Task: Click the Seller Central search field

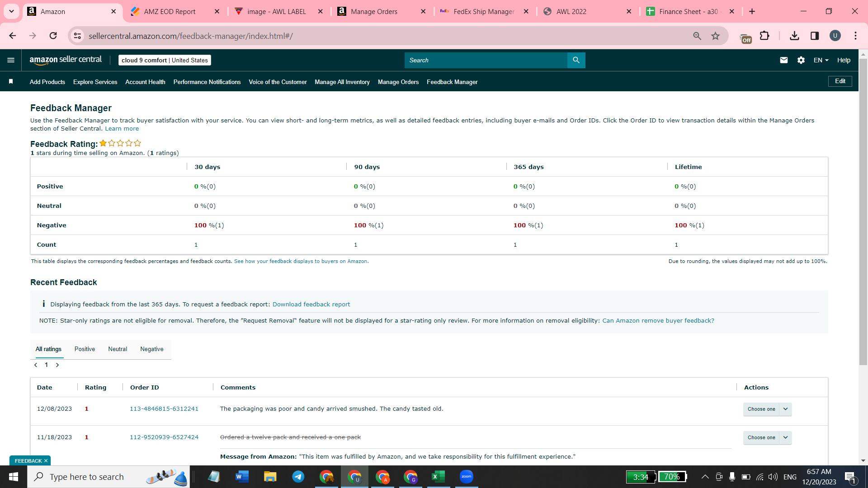Action: [x=486, y=60]
